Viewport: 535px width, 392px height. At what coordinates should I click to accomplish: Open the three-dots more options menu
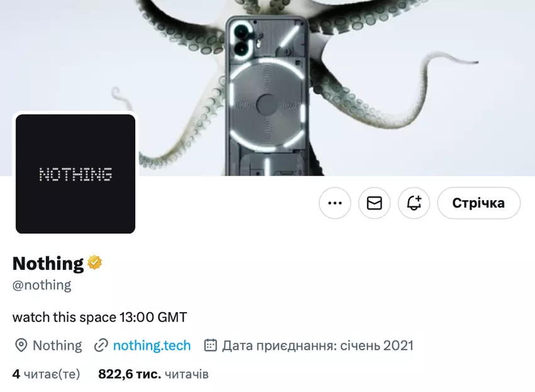tap(335, 203)
